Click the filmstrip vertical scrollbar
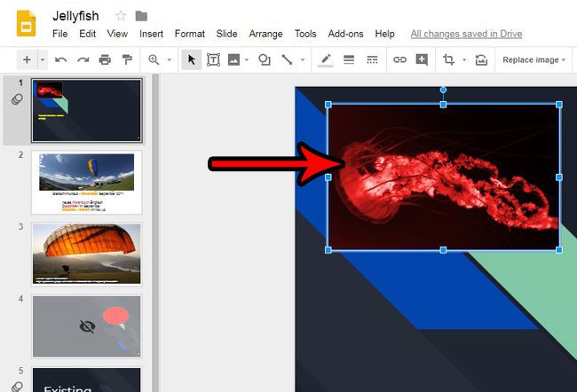The width and height of the screenshot is (577, 392). point(155,233)
